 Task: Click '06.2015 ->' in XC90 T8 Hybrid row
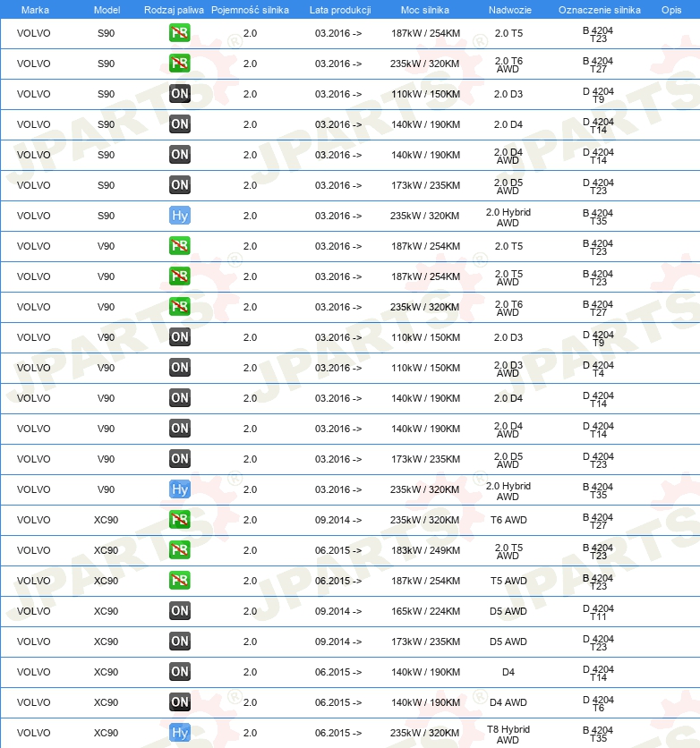[337, 733]
